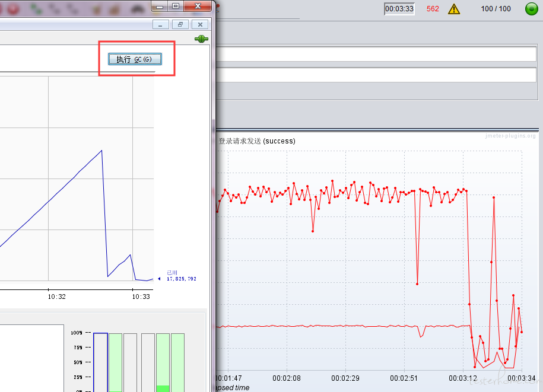Select the blue-outlined first memory pool bar
This screenshot has height=392, width=543.
tap(100, 362)
